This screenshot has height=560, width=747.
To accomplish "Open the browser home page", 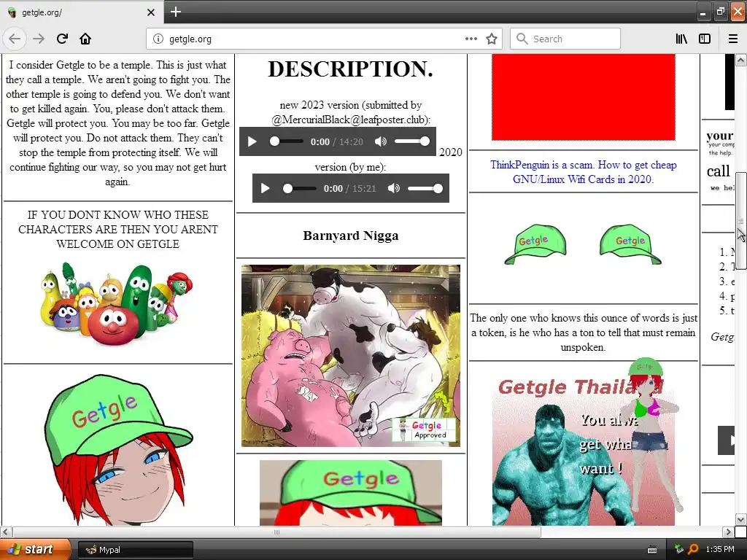I will click(x=85, y=39).
